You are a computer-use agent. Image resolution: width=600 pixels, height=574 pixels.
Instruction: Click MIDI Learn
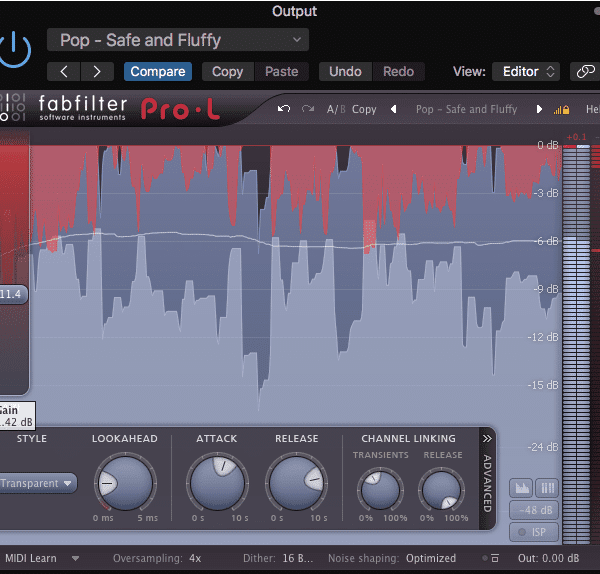(x=31, y=558)
